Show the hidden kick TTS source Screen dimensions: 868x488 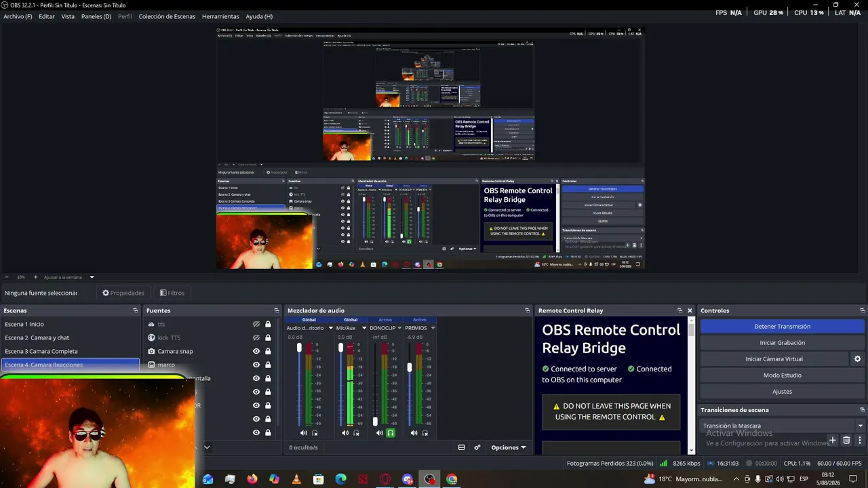(256, 338)
